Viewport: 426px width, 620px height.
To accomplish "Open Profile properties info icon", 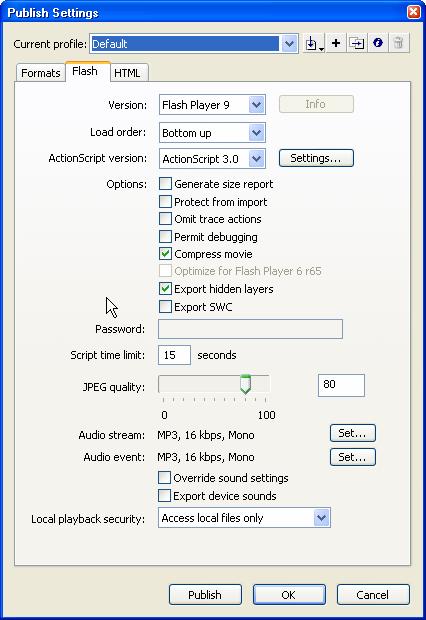I will tap(378, 43).
